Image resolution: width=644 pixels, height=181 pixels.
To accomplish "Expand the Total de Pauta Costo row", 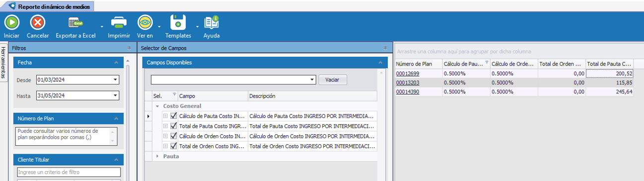I will [x=165, y=126].
